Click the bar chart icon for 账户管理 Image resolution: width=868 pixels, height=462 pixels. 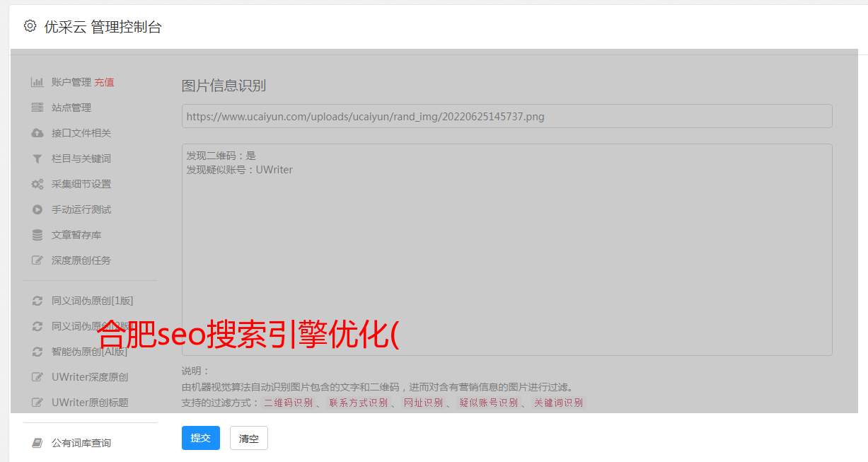coord(37,82)
